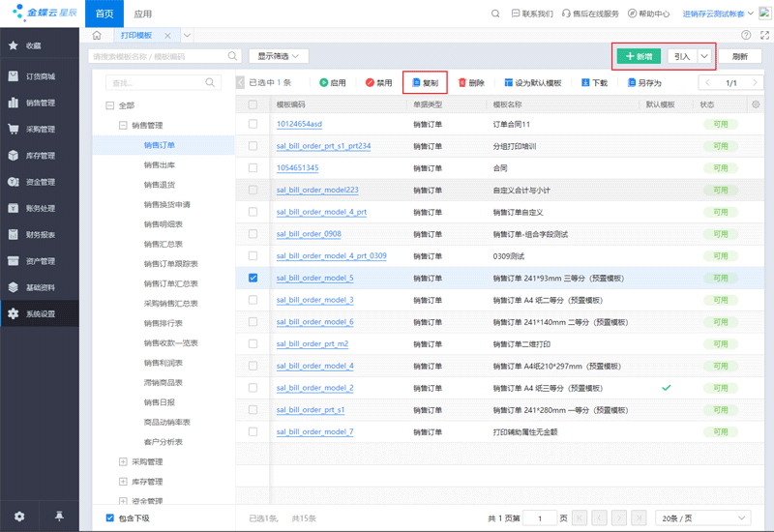Check the row 1054651345 checkbox
This screenshot has height=532, width=774.
[x=253, y=167]
